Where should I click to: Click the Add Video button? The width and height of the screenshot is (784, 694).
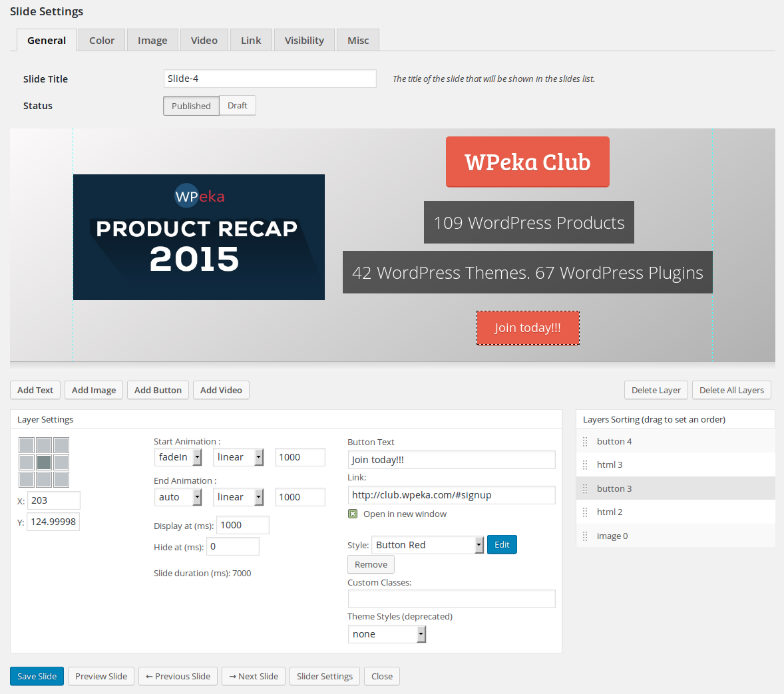[221, 390]
